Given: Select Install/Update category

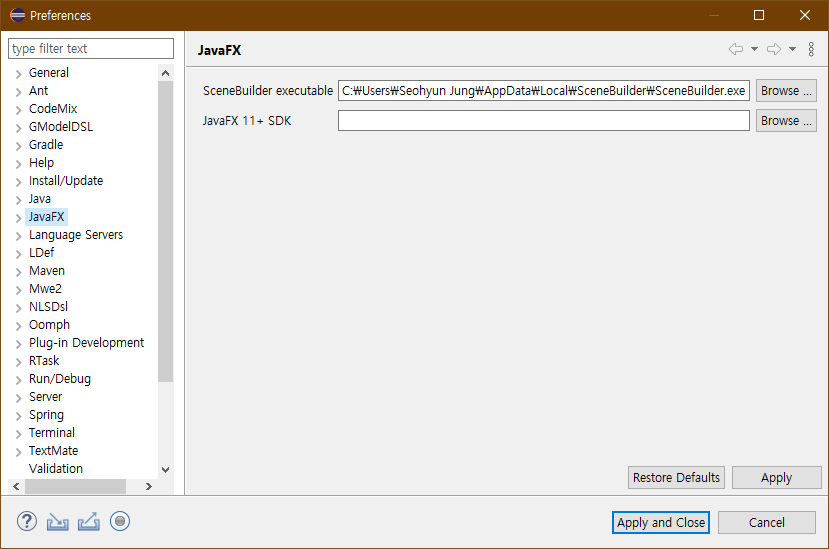Looking at the screenshot, I should pos(66,180).
